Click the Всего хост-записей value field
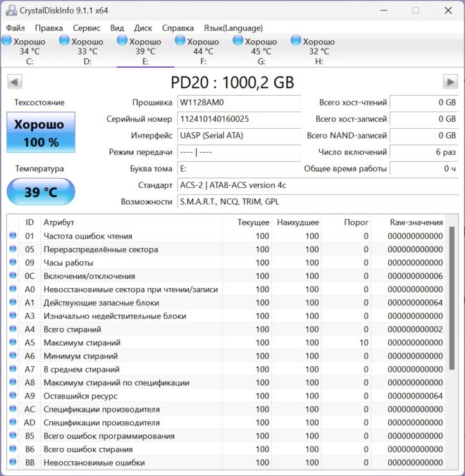 coord(423,119)
